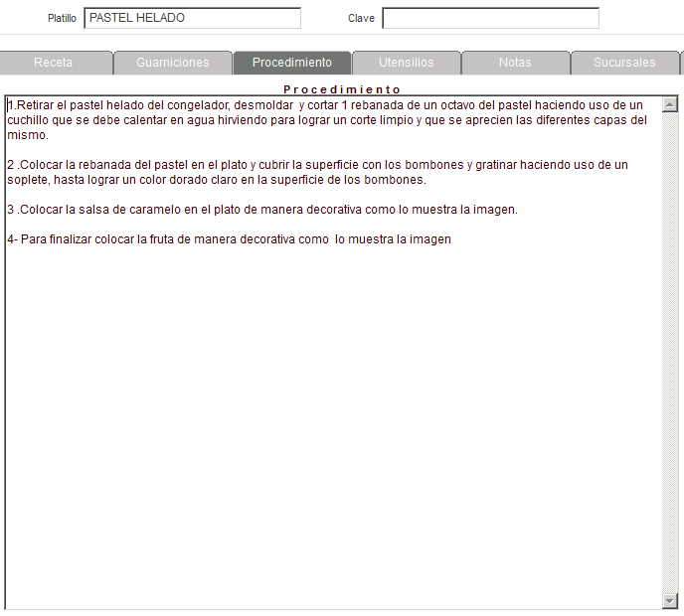
Task: Open the Notas tab
Action: click(515, 63)
